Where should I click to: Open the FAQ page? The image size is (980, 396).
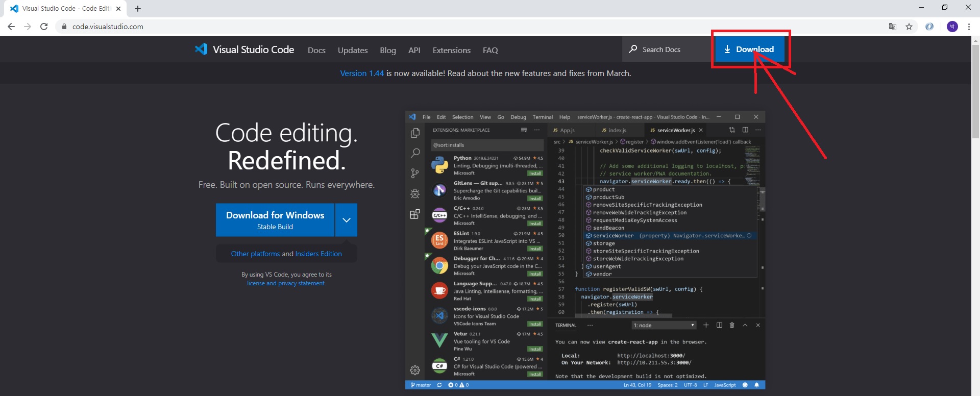click(491, 50)
